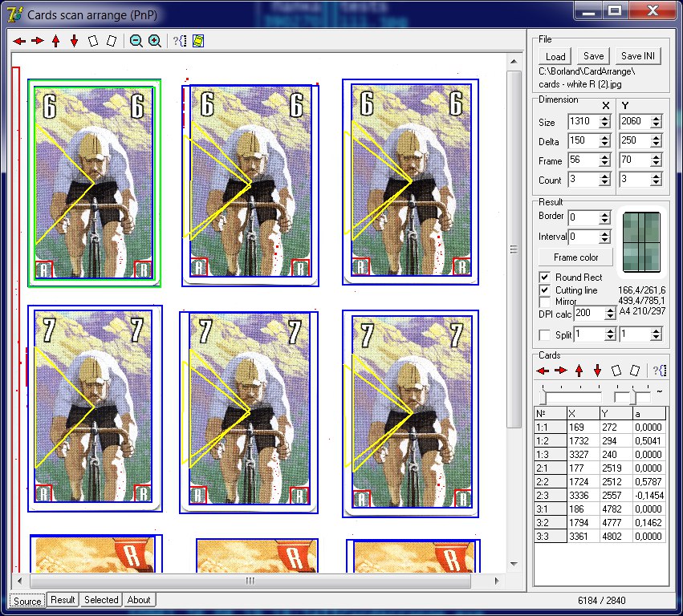This screenshot has height=616, width=683.
Task: Click the red up arrow in top toolbar
Action: (x=55, y=41)
